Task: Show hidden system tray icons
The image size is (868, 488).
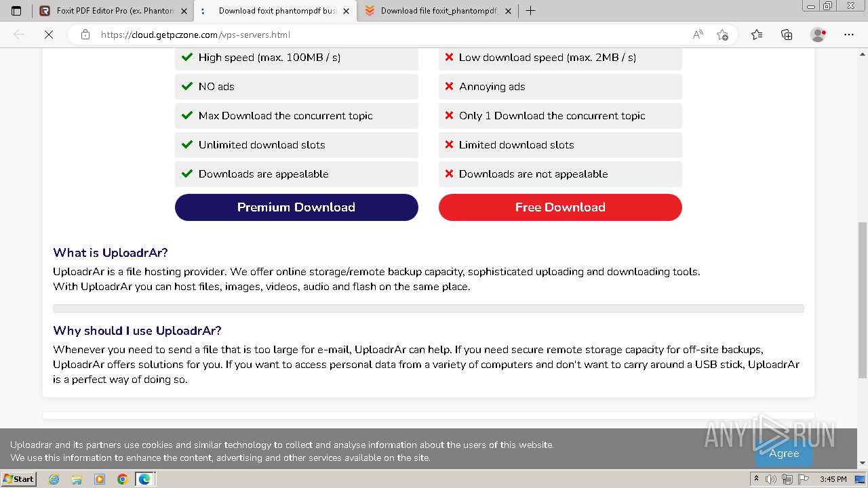Action: pos(756,479)
